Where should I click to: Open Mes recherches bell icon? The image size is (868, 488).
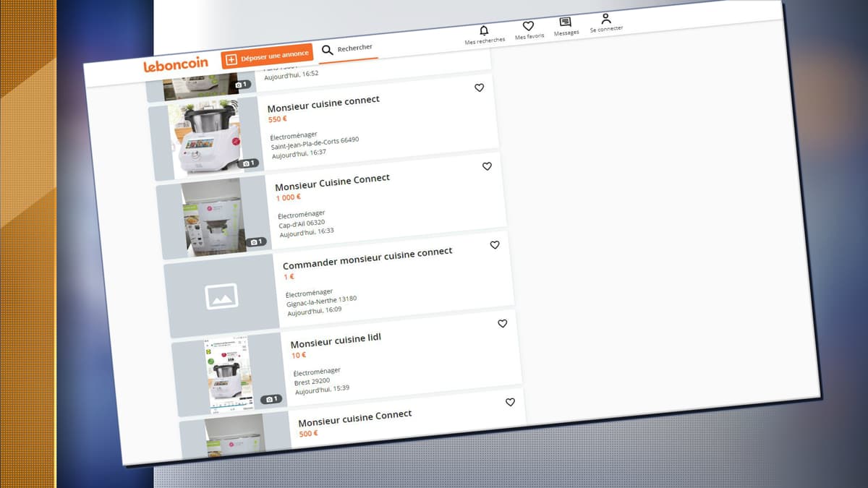[x=484, y=30]
